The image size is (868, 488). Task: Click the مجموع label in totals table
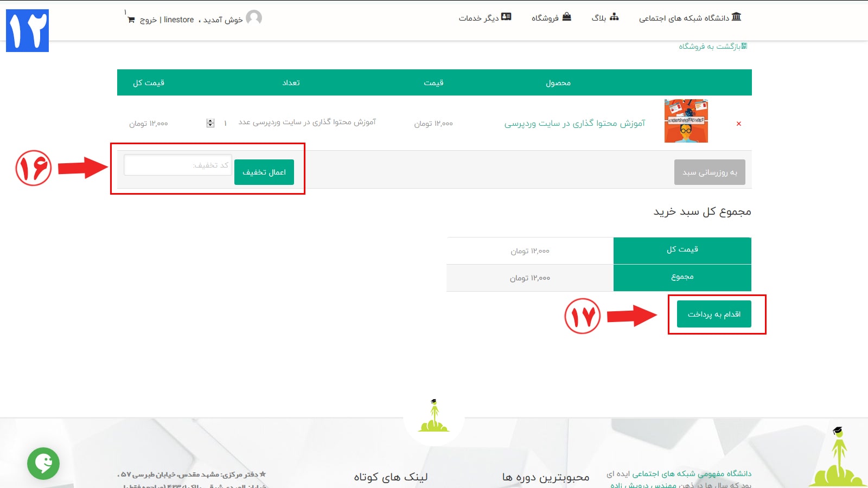682,277
